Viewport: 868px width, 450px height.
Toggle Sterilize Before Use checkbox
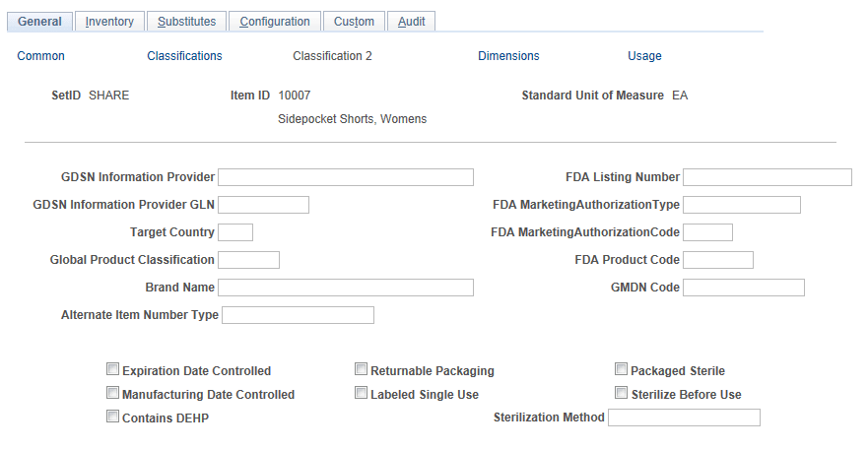click(621, 394)
